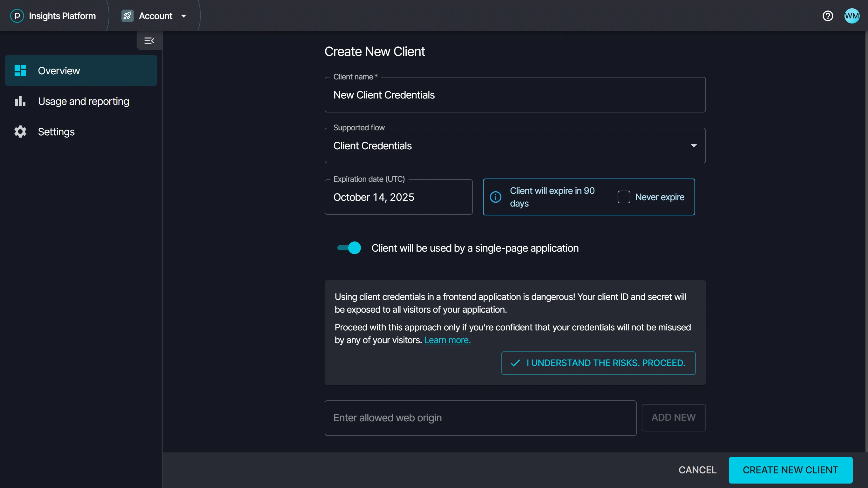Disable the single-page application toggle
Screen dimensions: 868x488
[x=349, y=248]
